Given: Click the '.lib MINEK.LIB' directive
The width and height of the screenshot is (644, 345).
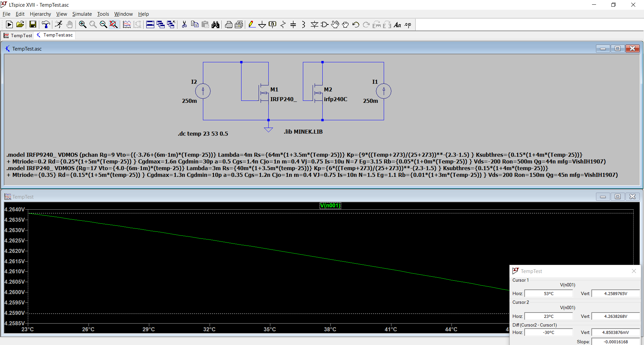Looking at the screenshot, I should click(x=303, y=132).
